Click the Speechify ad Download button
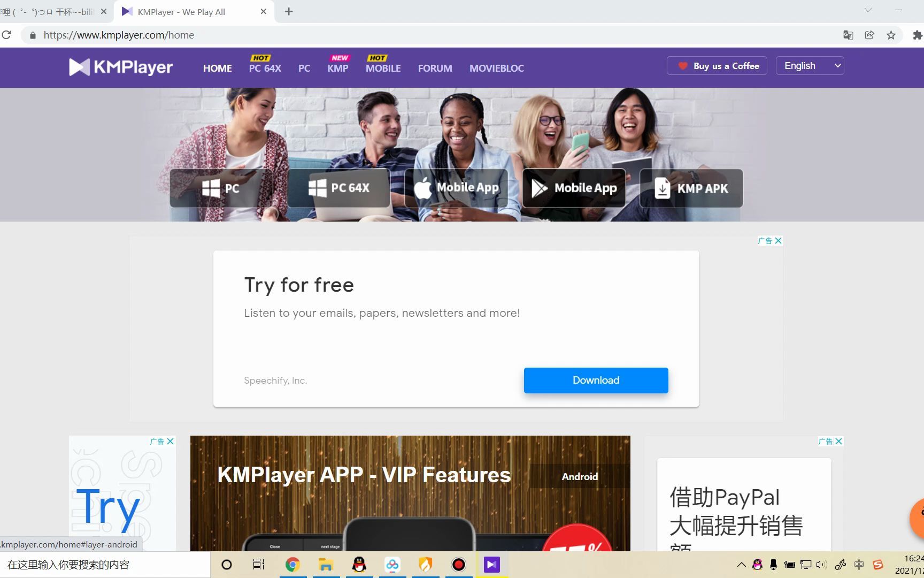The image size is (924, 578). (x=596, y=380)
